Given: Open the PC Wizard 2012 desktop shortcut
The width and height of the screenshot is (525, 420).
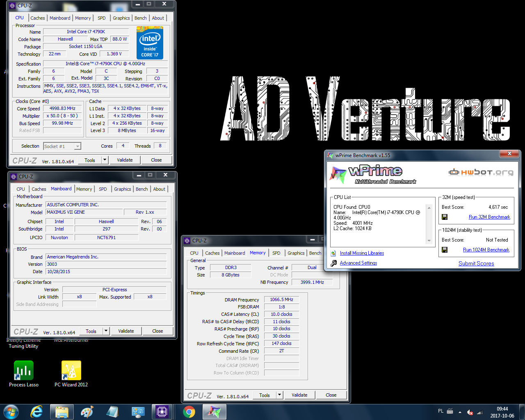Looking at the screenshot, I should 71,374.
